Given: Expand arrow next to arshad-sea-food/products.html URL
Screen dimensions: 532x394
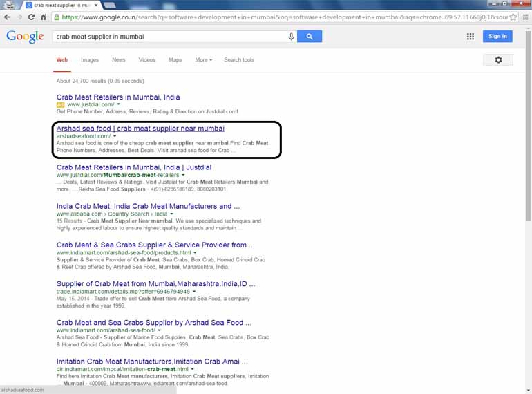Looking at the screenshot, I should 195,252.
